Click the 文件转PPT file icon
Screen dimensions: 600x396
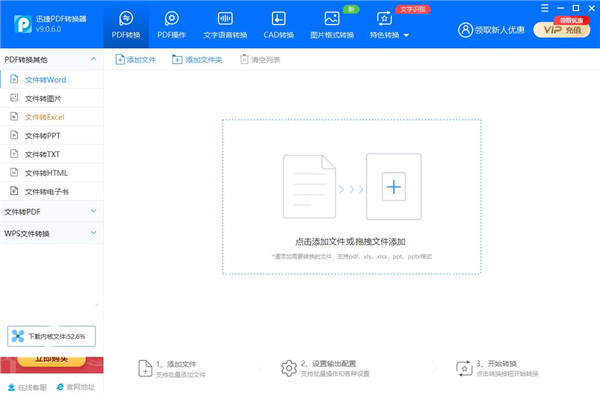[x=14, y=135]
